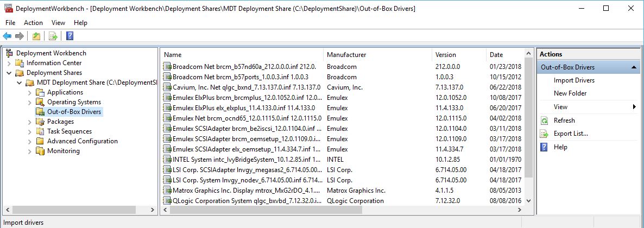This screenshot has width=644, height=228.
Task: Select the Task Sequences tree item
Action: coord(69,131)
